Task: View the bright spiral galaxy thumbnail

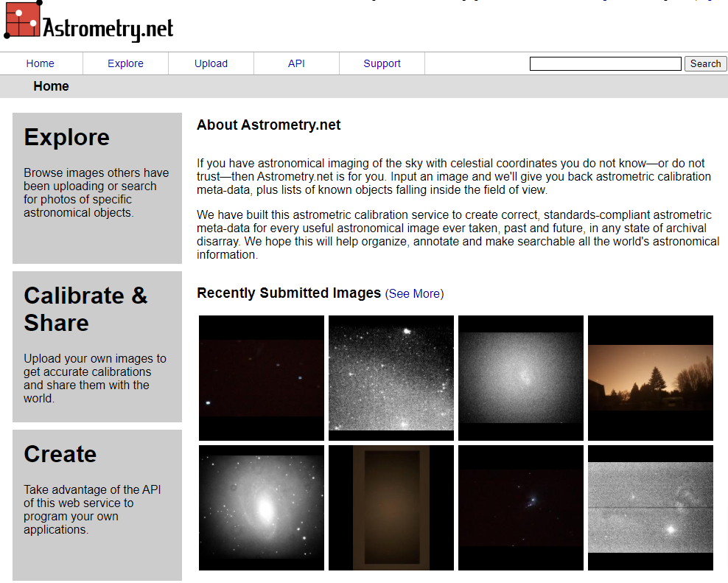Action: (262, 508)
